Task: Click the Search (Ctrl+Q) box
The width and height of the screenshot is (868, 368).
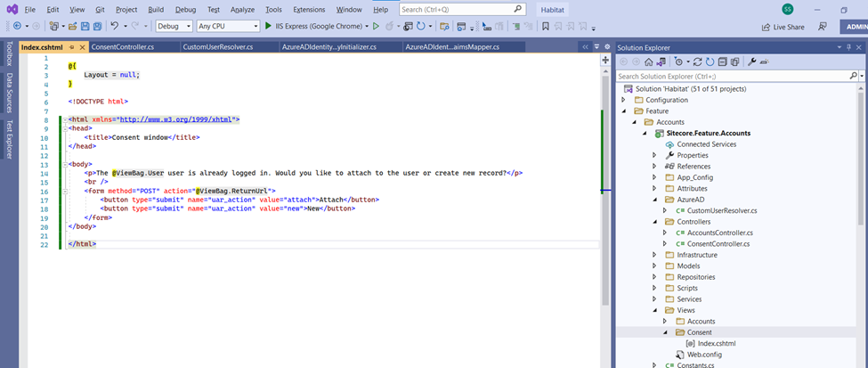Action: point(462,9)
